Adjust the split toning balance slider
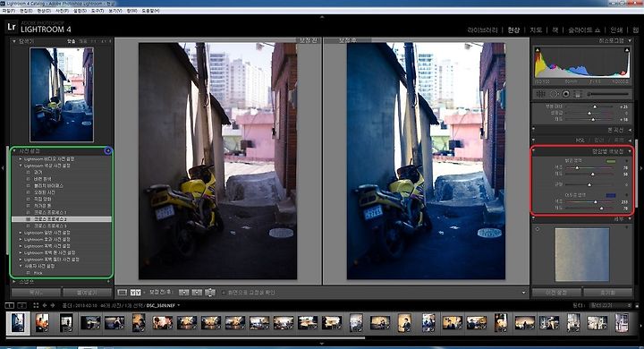 tap(589, 184)
